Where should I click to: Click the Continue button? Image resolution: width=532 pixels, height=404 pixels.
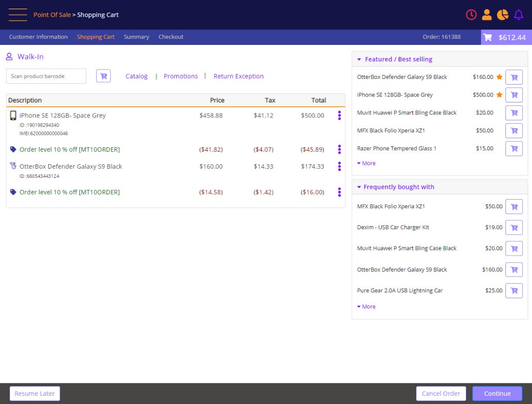[497, 393]
